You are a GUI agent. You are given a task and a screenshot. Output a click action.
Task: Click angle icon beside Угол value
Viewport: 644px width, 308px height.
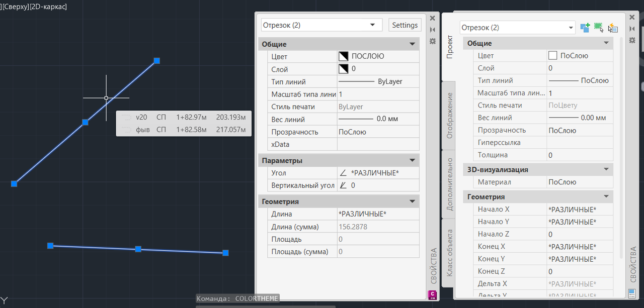(343, 173)
